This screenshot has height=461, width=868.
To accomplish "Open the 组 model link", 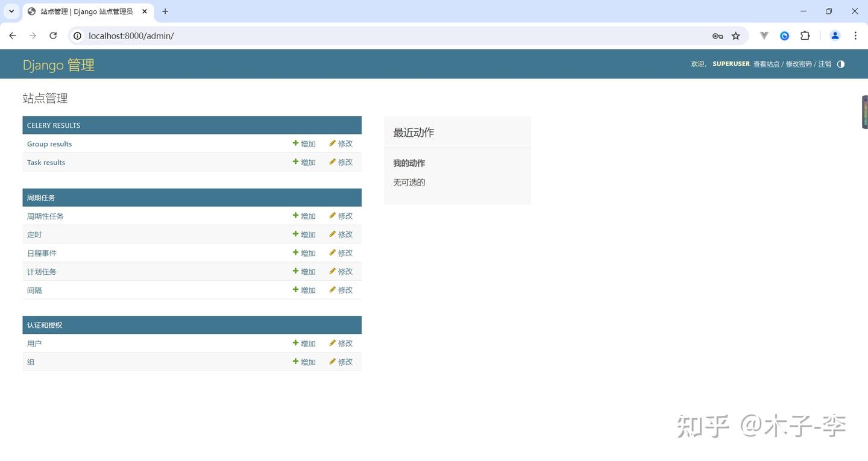I will (31, 363).
